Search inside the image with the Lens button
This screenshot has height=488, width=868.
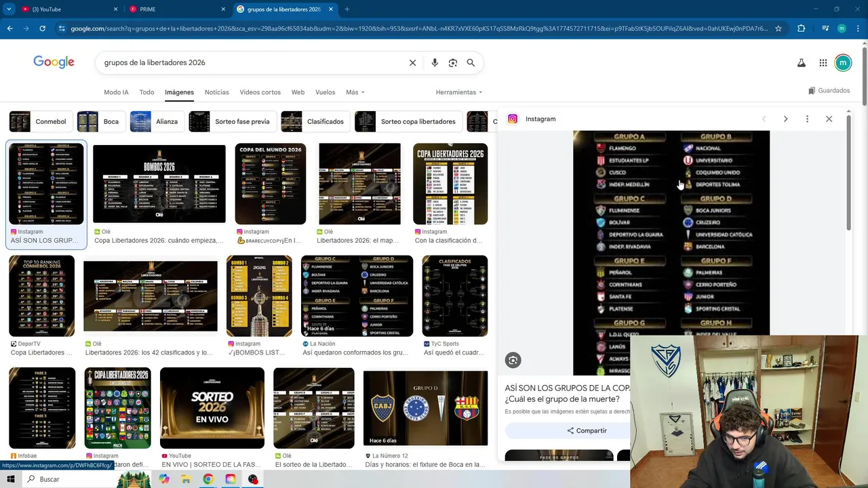(x=513, y=361)
